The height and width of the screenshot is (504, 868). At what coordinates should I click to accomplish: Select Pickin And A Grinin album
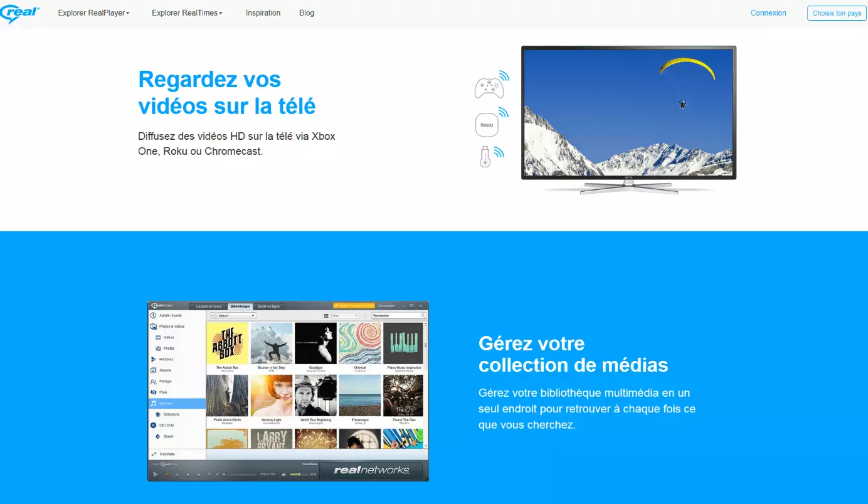[x=227, y=396]
